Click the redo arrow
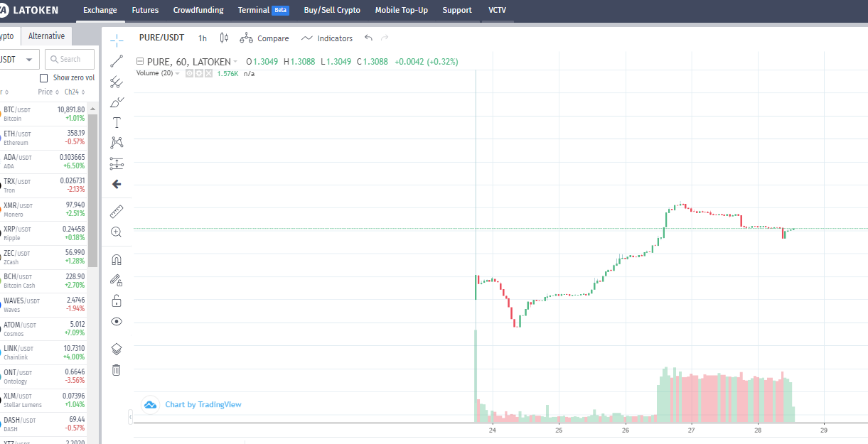Screen dimensions: 868x444 385,38
